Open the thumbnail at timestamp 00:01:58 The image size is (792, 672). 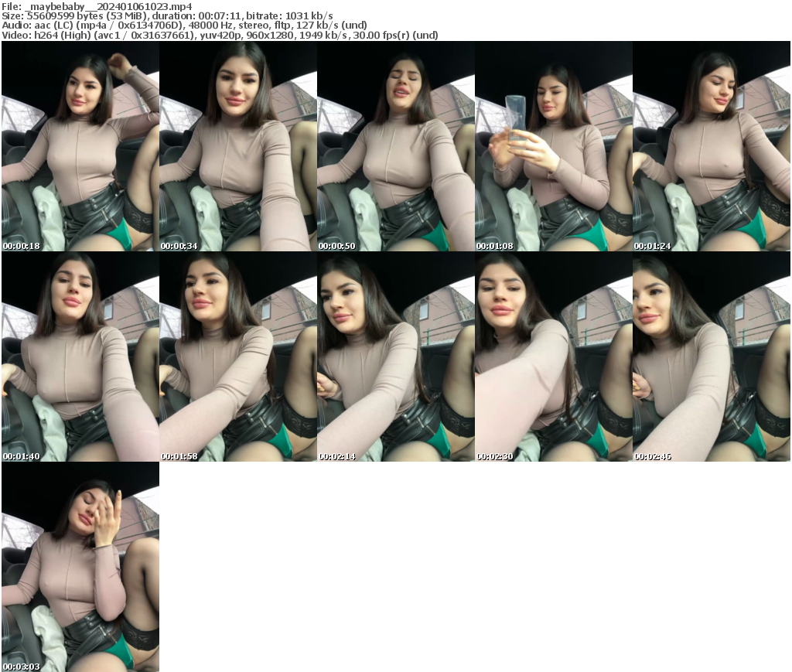coord(238,356)
